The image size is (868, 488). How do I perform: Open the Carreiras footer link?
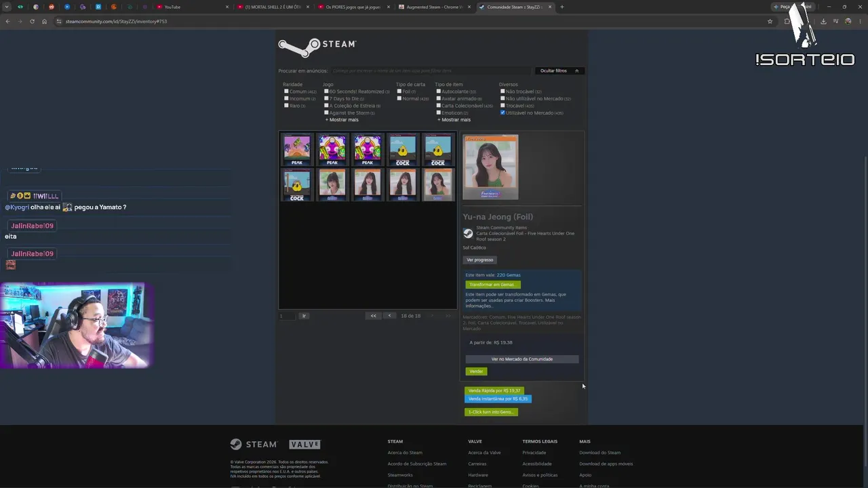pos(477,464)
